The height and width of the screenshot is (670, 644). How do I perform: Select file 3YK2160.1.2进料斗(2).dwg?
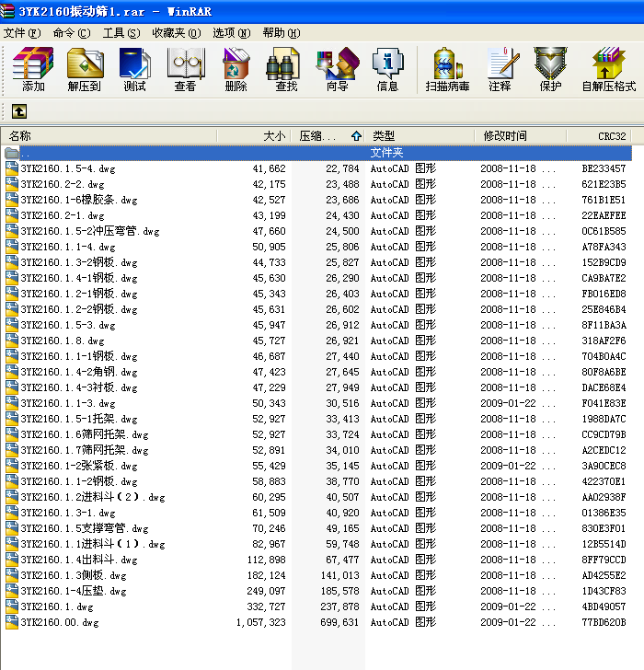click(93, 497)
